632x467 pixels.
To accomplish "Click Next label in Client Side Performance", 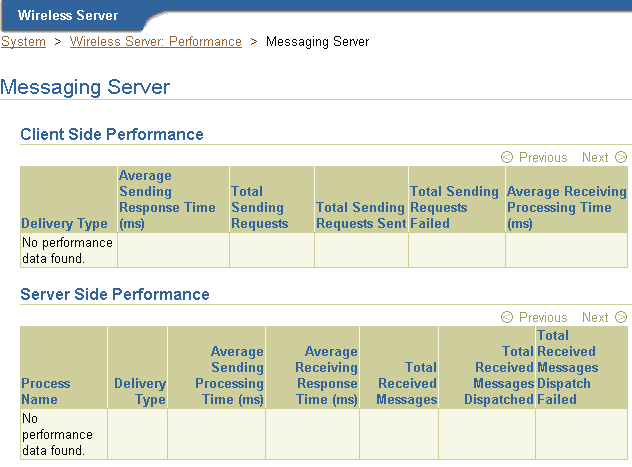I will point(595,157).
